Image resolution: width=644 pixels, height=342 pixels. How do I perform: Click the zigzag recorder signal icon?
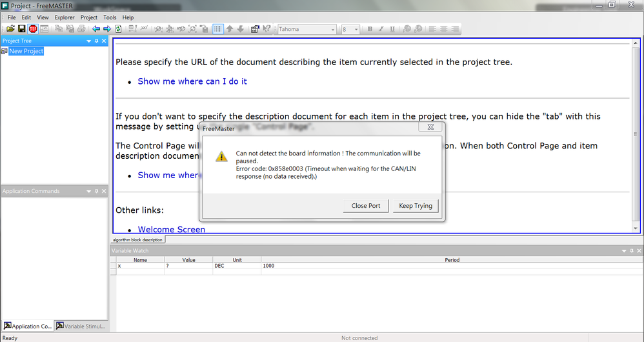coord(144,29)
